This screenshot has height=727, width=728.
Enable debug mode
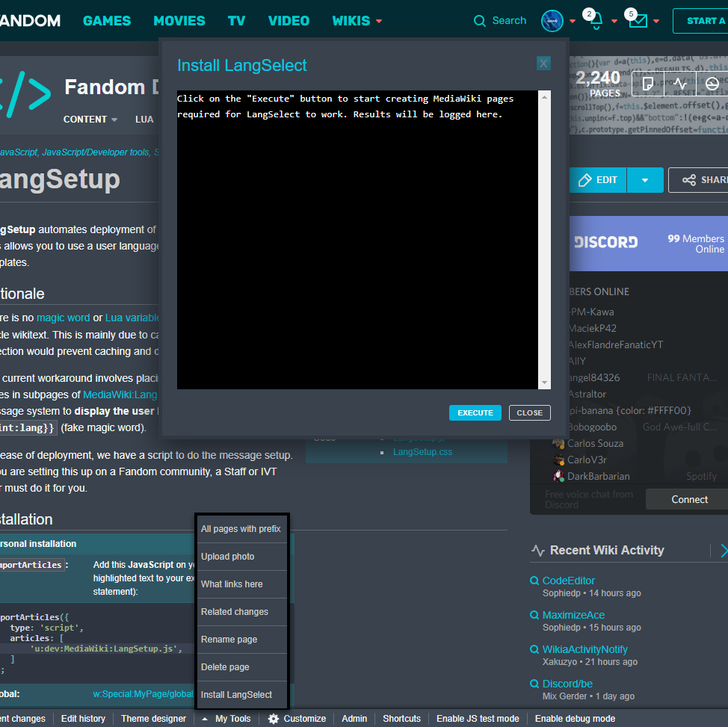[x=575, y=719]
